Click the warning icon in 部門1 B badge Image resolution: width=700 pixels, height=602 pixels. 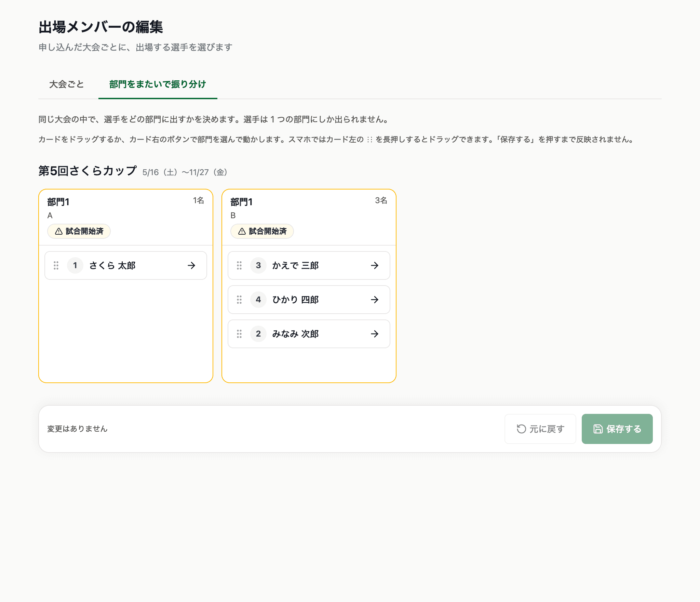(242, 232)
